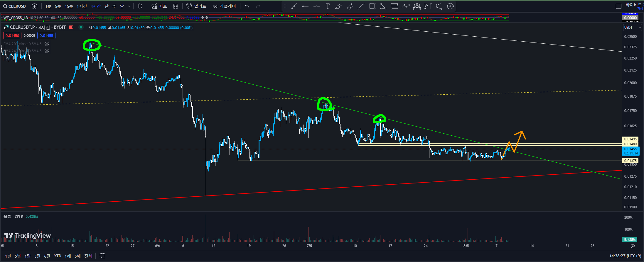Switch to the 1분 timeframe

coord(48,6)
